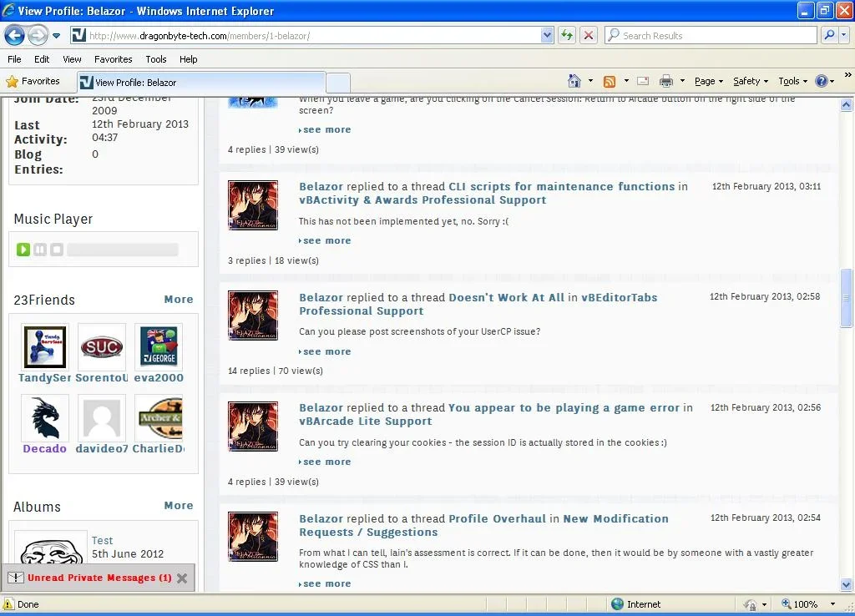Open the Safety command menu
Screen dimensions: 855x616
click(x=751, y=81)
